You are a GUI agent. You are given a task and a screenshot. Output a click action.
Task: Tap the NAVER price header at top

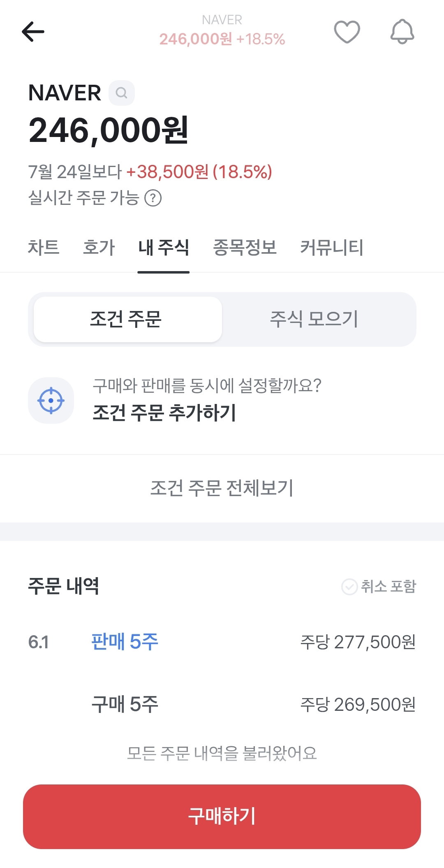[222, 30]
